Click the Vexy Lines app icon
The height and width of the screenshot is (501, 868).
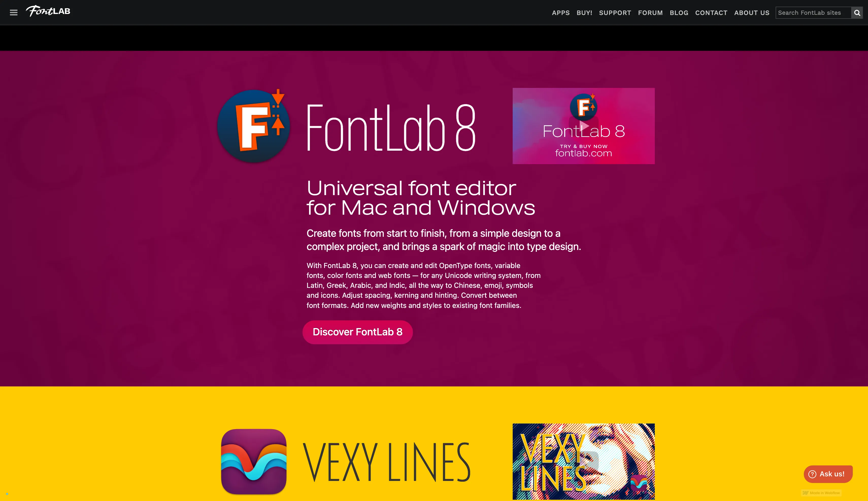pyautogui.click(x=254, y=461)
